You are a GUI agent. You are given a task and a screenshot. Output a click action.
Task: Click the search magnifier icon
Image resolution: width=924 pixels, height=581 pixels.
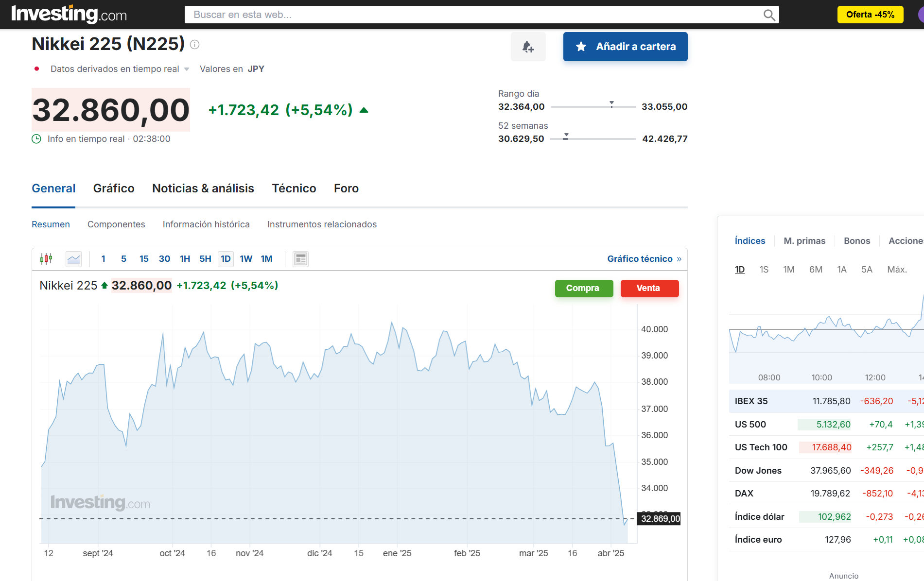[769, 15]
